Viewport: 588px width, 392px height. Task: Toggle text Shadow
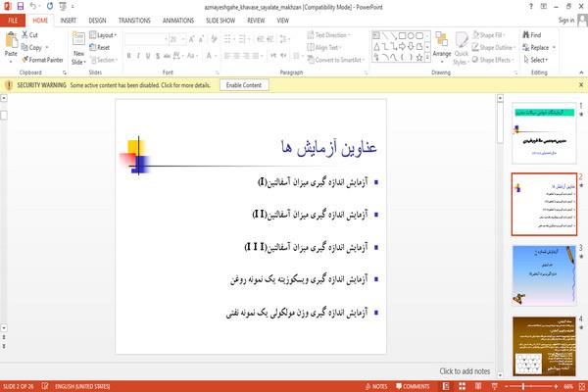pyautogui.click(x=158, y=56)
